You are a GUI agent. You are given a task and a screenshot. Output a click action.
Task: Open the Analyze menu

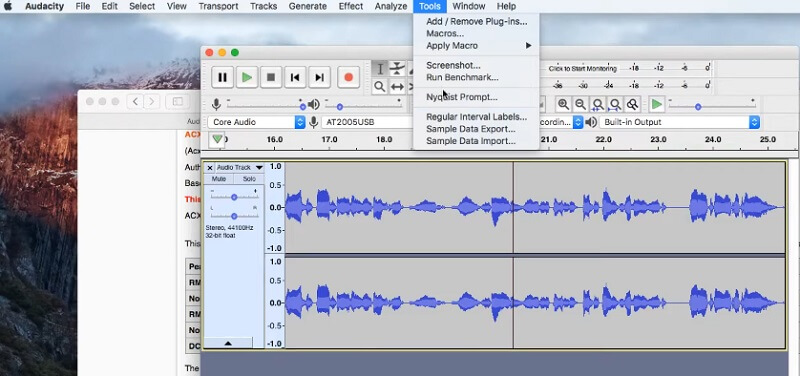390,6
